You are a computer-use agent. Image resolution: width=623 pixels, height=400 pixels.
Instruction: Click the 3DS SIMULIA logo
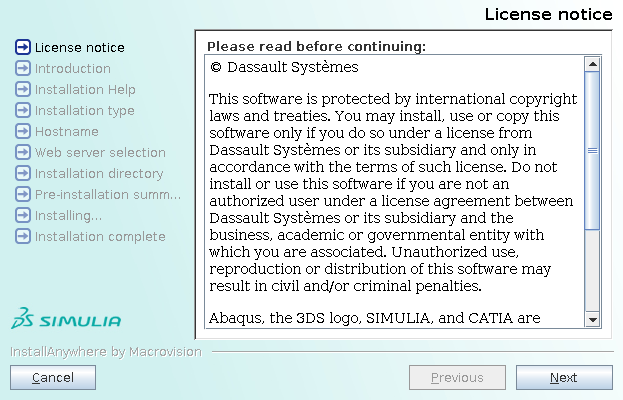66,318
